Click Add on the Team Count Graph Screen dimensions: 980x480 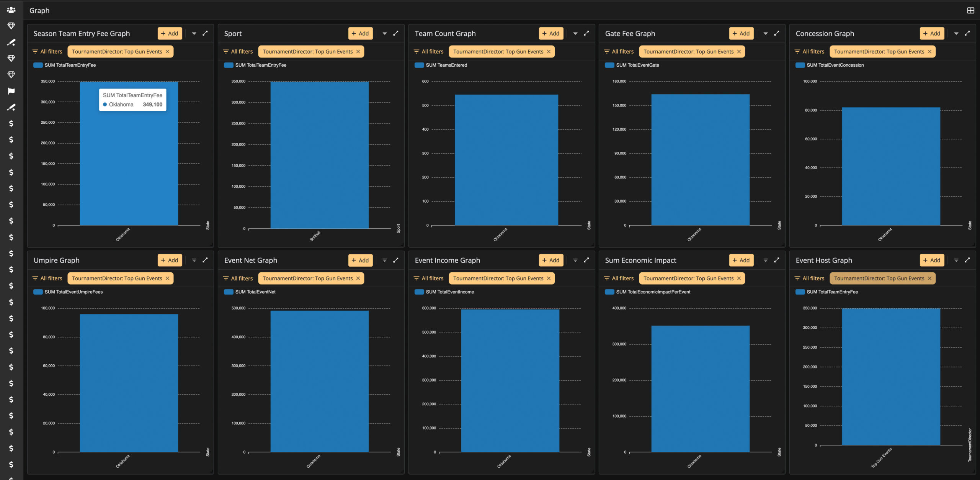tap(551, 33)
